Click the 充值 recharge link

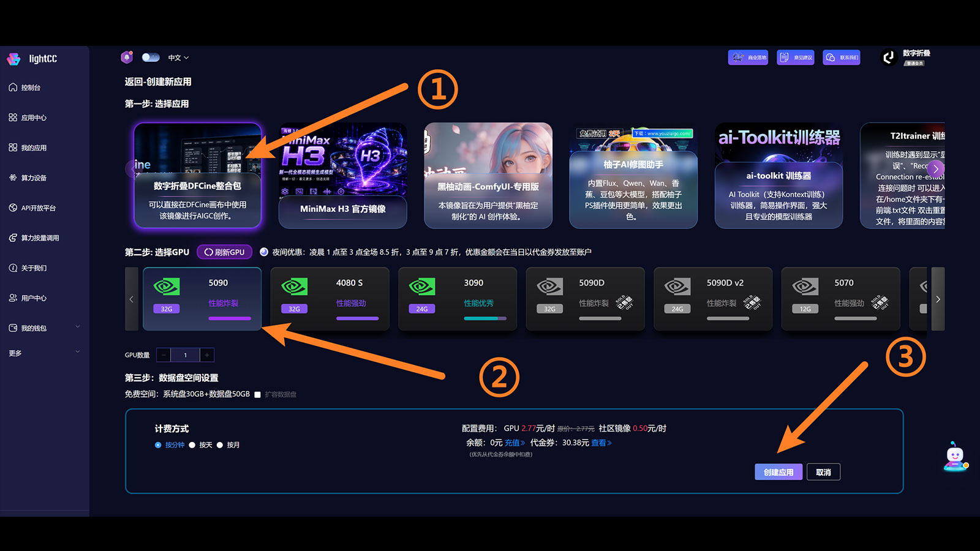tap(514, 443)
